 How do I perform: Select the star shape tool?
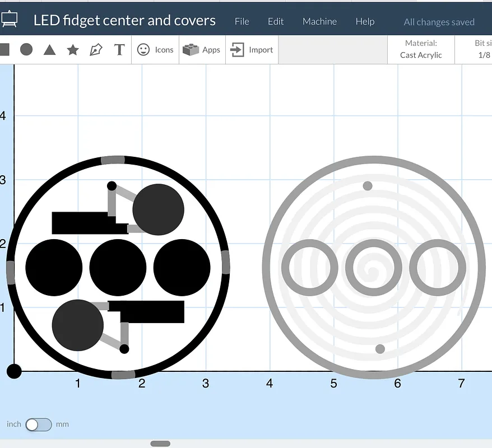click(x=73, y=50)
